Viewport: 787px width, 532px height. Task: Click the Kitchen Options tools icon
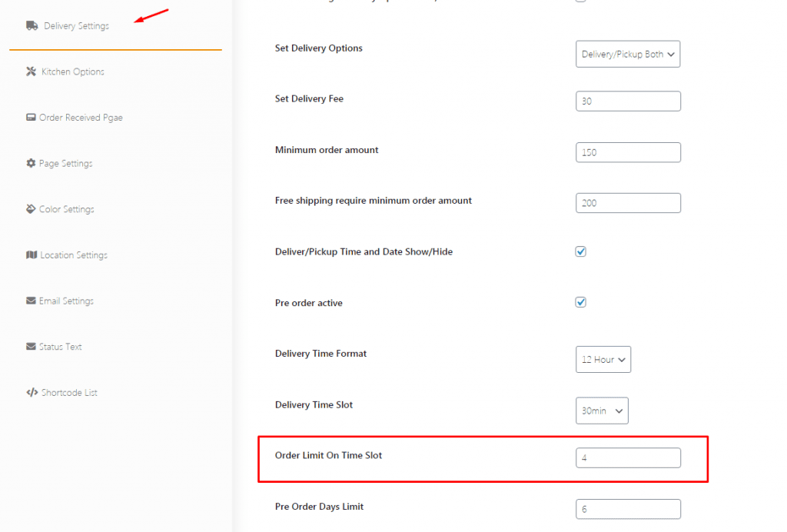[x=32, y=71]
